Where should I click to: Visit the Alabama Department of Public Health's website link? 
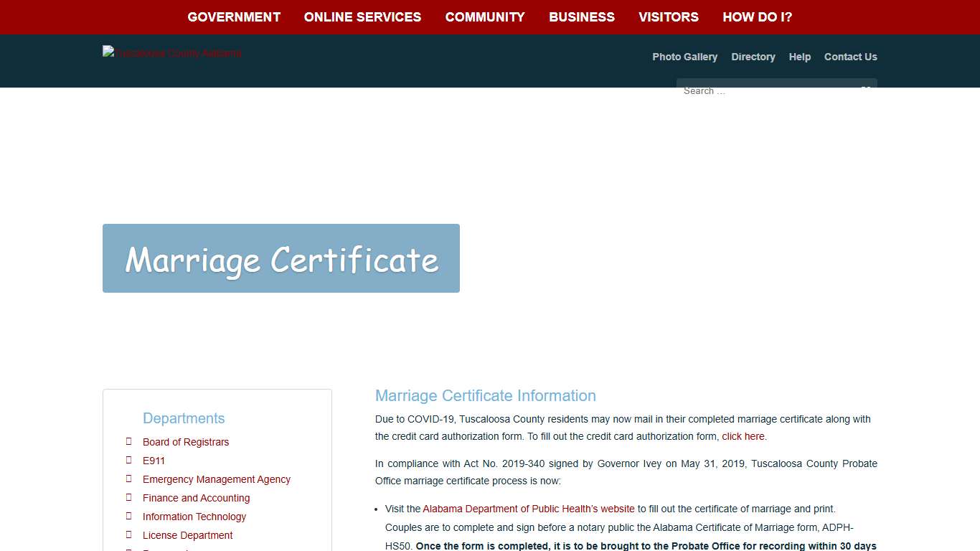coord(528,509)
